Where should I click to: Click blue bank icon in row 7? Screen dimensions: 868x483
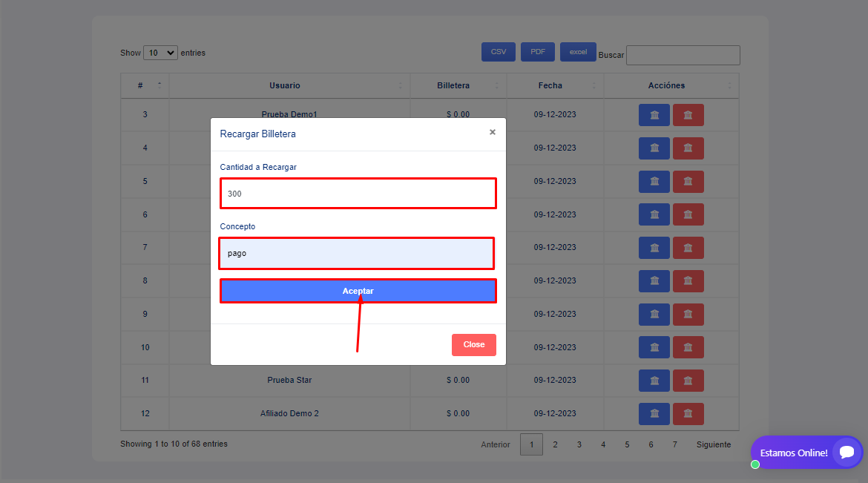coord(654,248)
